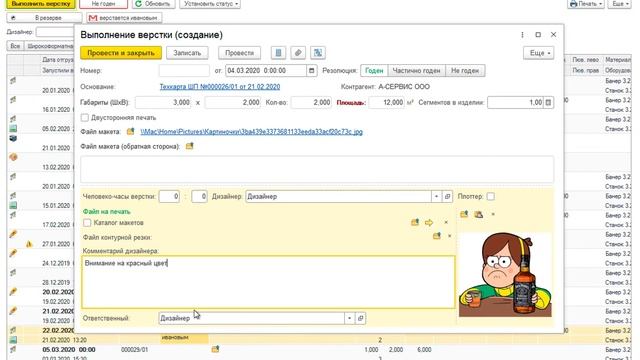Image resolution: width=640 pixels, height=360 pixels.
Task: Open the Еще dropdown in main window
Action: click(620, 4)
